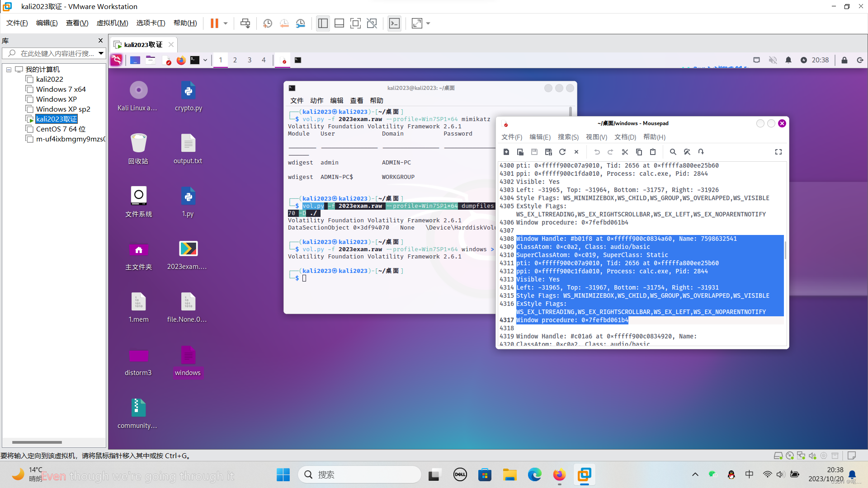The image size is (868, 488).
Task: Click Mousepad's search magnifier icon
Action: (x=673, y=152)
